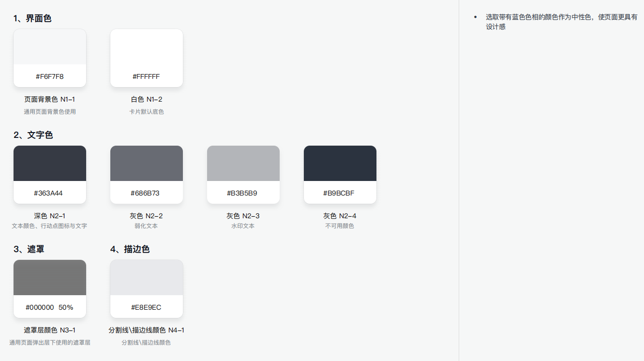This screenshot has width=644, height=361.
Task: Click the description '水印文本'
Action: [x=243, y=226]
